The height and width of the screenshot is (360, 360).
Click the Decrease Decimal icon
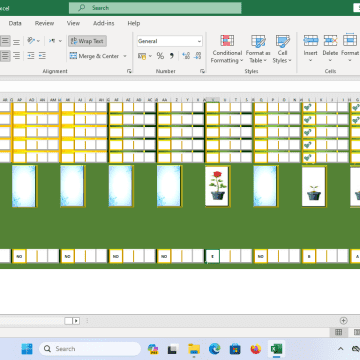tap(198, 56)
